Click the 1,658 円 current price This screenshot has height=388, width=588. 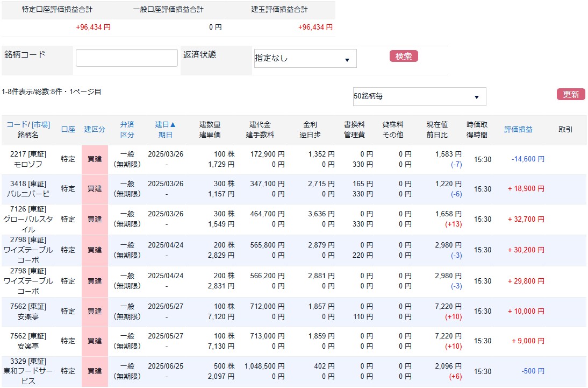point(448,214)
